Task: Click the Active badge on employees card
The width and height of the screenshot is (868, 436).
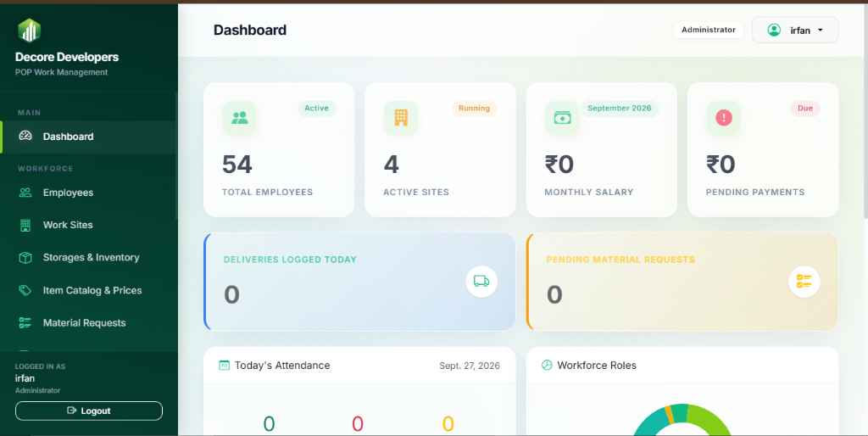Action: pyautogui.click(x=317, y=108)
